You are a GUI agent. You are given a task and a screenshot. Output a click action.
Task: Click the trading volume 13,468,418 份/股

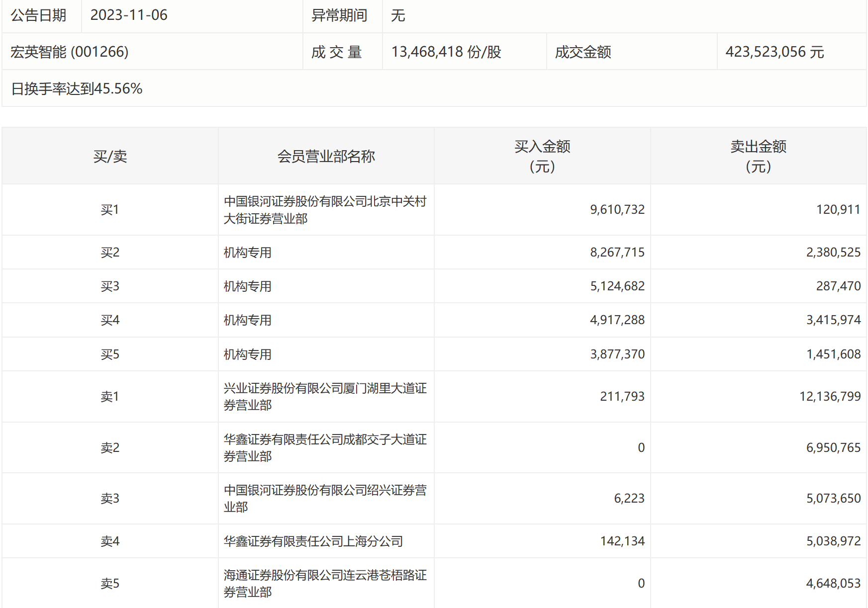[x=446, y=52]
